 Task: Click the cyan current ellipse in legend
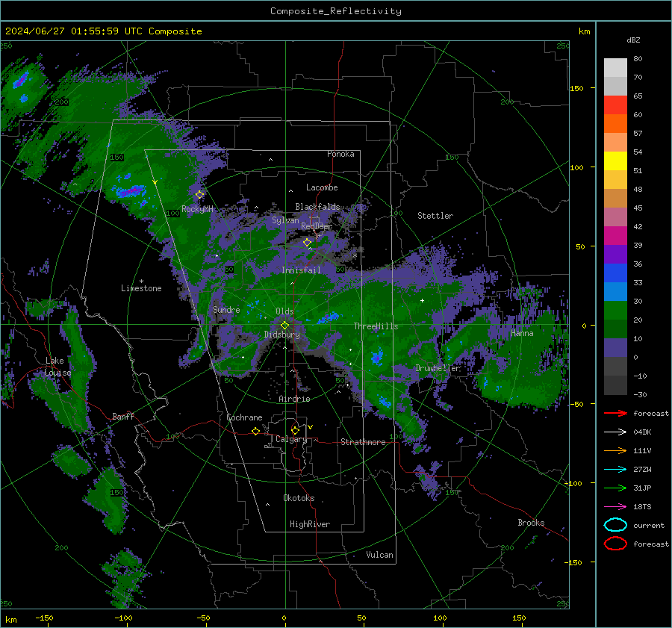[615, 525]
